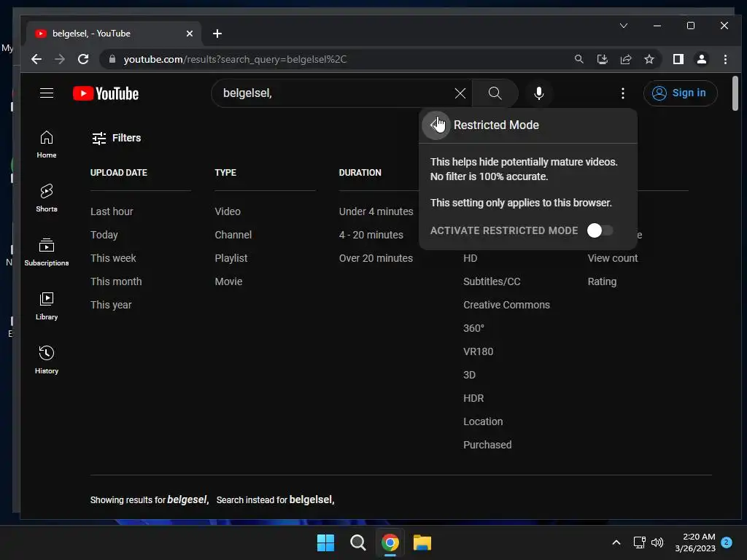Filter by Today
Image resolution: width=747 pixels, height=560 pixels.
pyautogui.click(x=104, y=235)
